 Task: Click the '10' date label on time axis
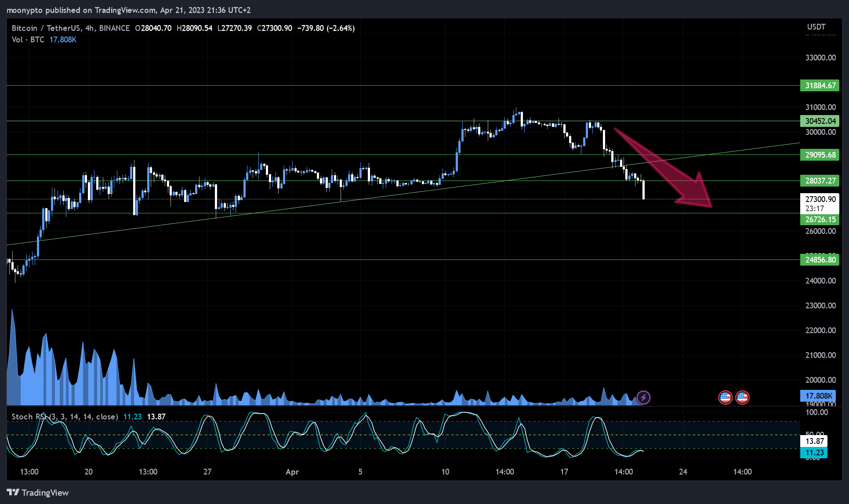click(x=445, y=472)
